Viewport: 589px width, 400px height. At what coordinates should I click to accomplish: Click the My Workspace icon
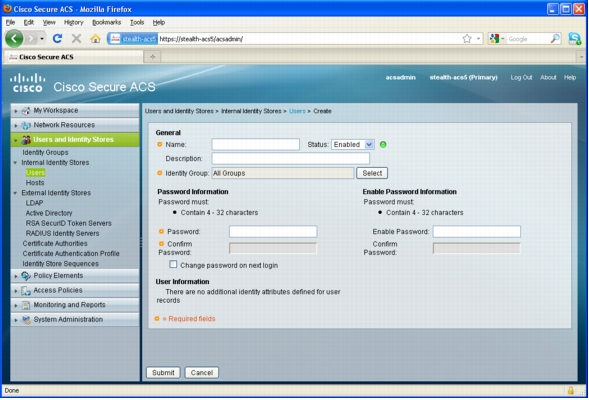point(26,110)
